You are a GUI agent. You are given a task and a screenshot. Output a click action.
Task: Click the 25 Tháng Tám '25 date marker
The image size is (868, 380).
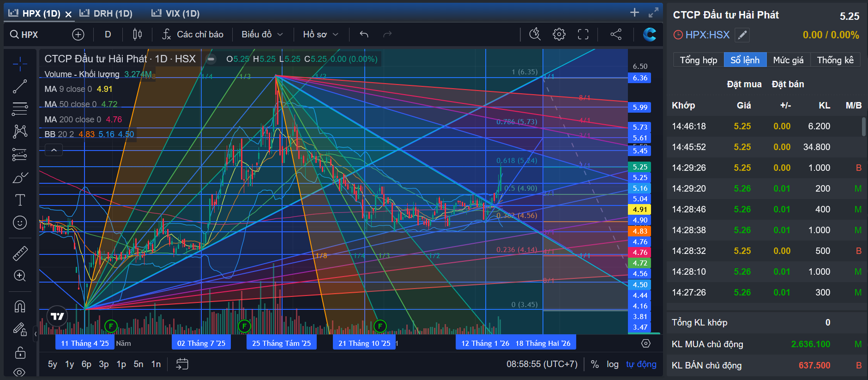(x=282, y=343)
